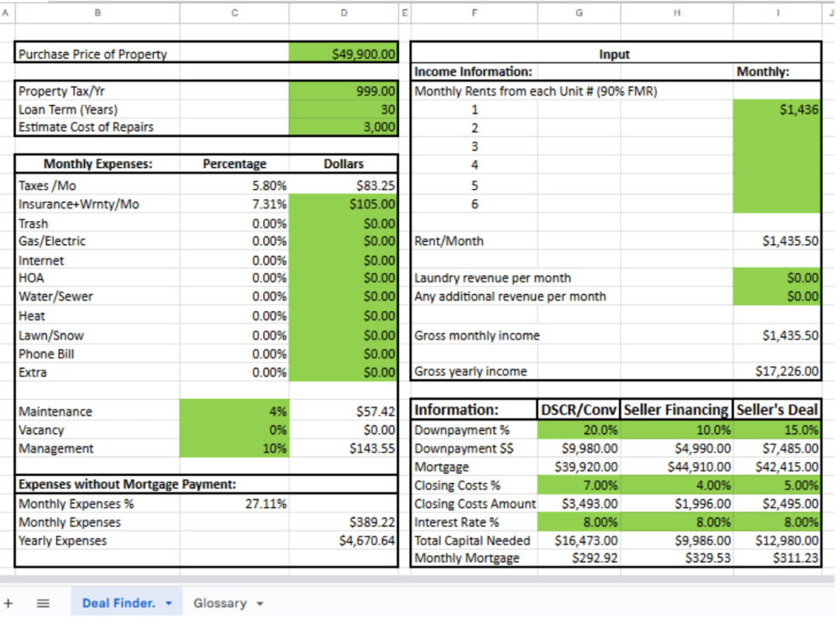Click 'Expenses without Mortgage Payment:' header
The image size is (840, 630).
[127, 485]
